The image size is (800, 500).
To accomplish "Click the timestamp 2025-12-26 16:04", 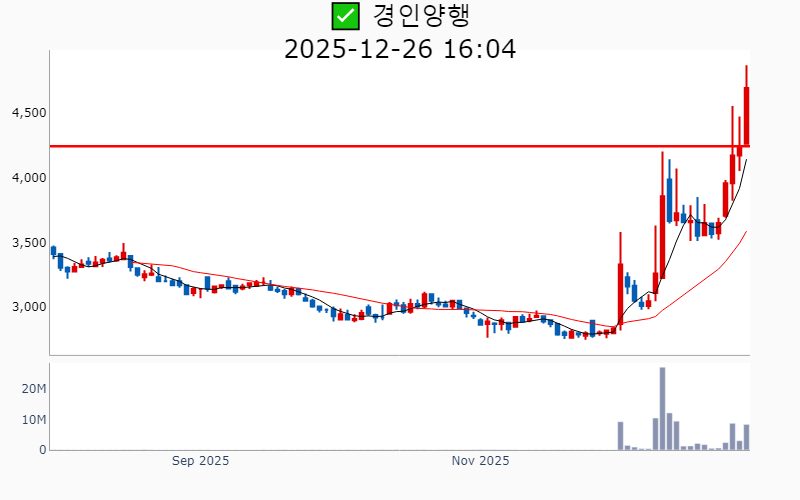I will click(400, 49).
